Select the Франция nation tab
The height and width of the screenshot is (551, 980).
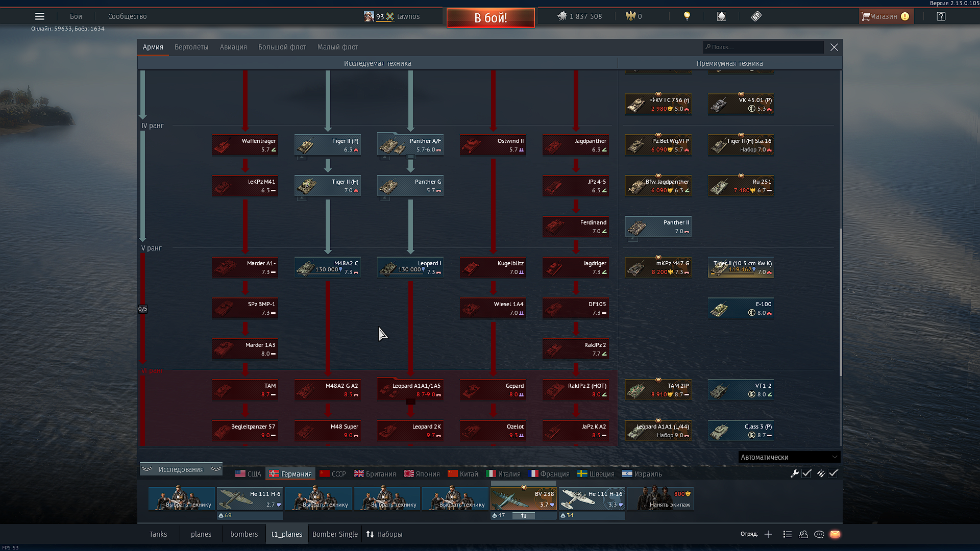[x=549, y=474]
